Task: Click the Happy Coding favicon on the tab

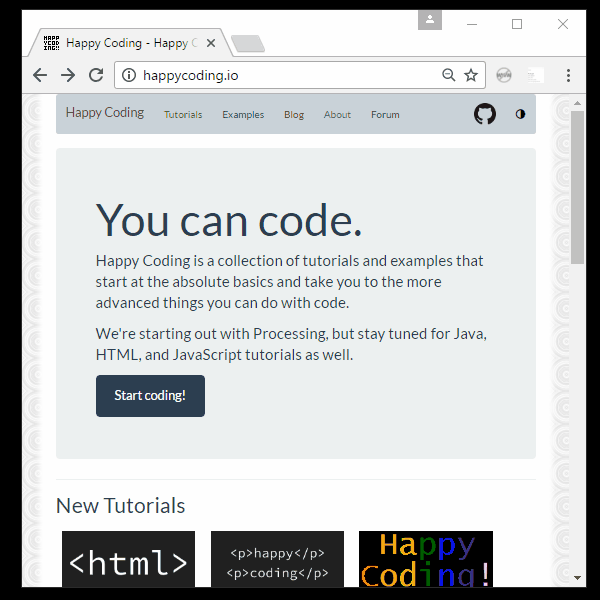Action: [51, 43]
